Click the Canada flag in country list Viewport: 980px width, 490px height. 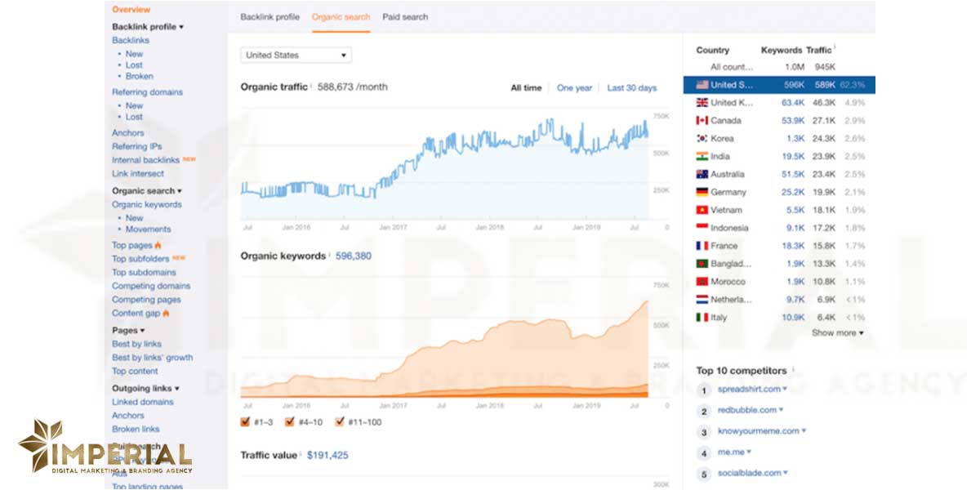tap(702, 121)
